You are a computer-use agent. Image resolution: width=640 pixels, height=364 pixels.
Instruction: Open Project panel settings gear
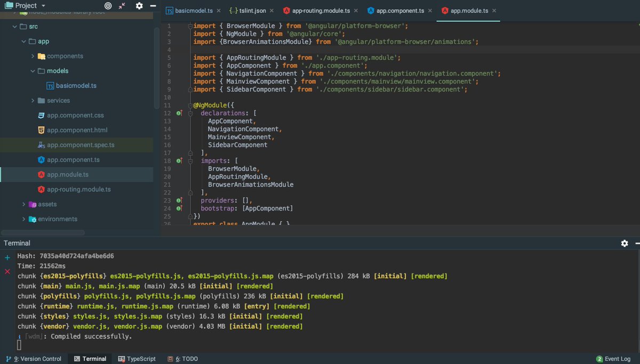tap(139, 6)
